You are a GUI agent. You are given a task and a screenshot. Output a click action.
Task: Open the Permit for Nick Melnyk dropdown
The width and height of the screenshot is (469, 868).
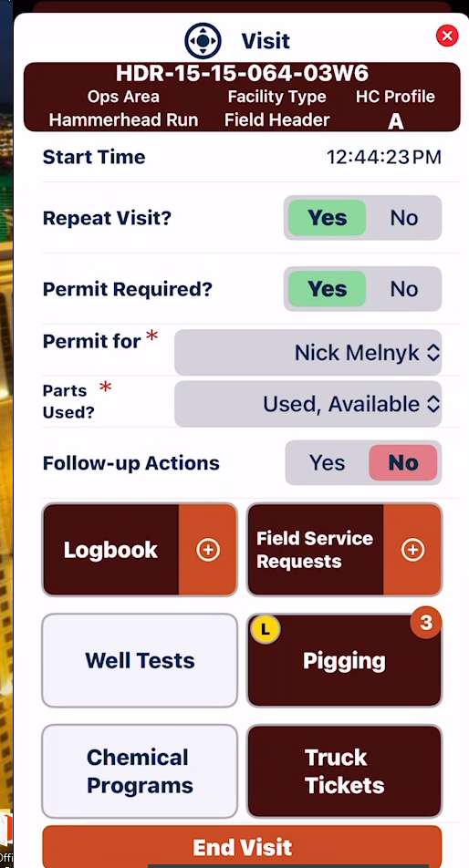point(307,353)
